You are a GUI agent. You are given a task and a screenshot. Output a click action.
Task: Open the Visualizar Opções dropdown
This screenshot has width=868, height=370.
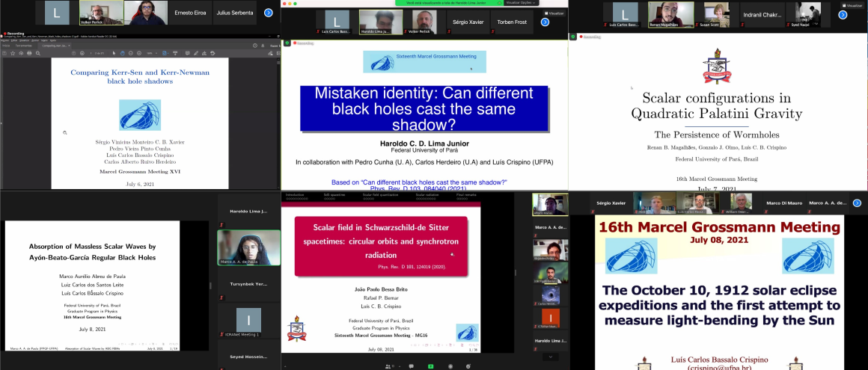point(522,3)
